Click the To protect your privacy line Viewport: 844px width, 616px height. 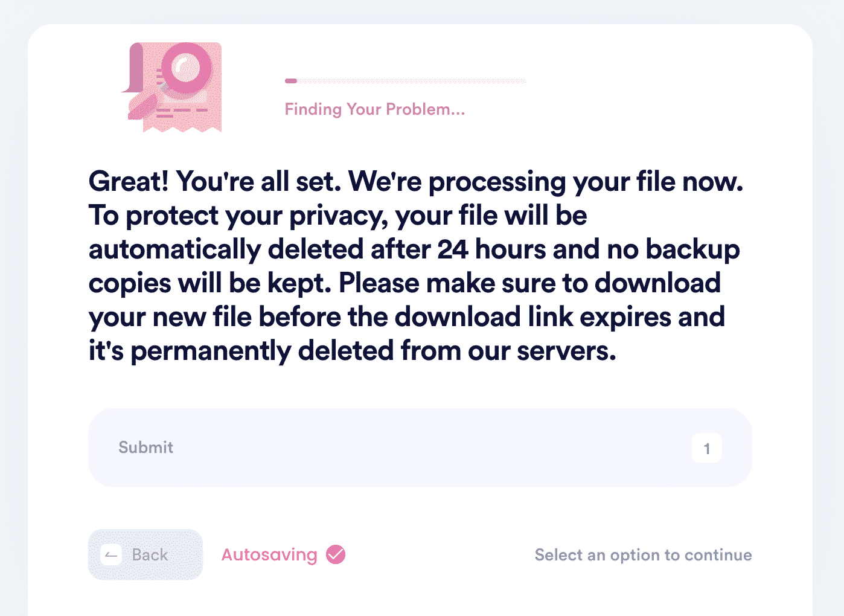(338, 216)
